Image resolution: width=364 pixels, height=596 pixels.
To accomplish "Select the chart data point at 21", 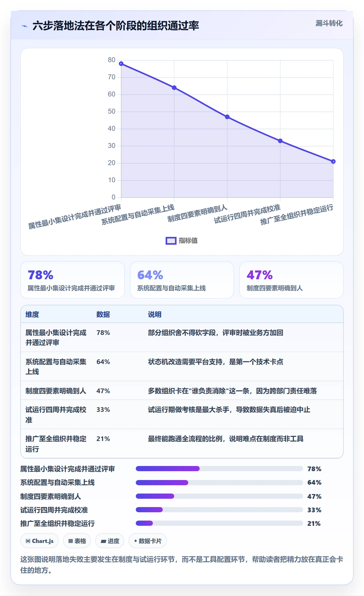I will [x=333, y=161].
